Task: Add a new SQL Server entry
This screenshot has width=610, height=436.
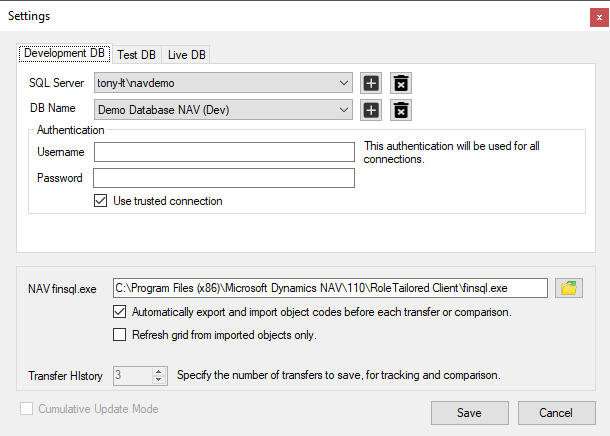Action: 371,83
